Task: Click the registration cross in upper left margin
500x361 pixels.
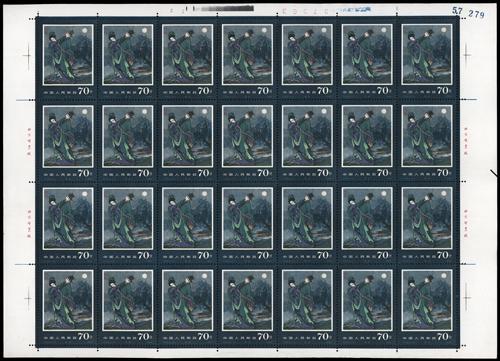Action: point(28,55)
